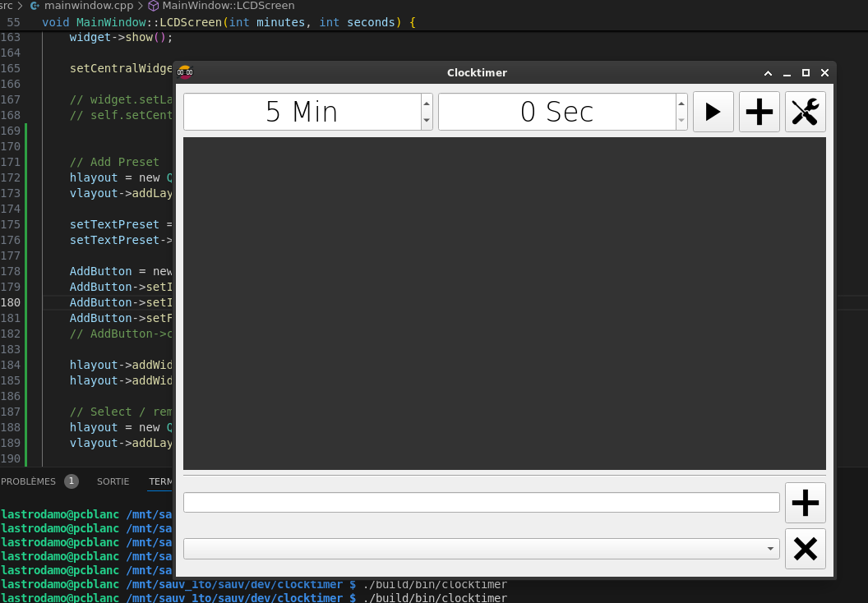The width and height of the screenshot is (868, 603).
Task: Click the C++ file icon in breadcrumb
Action: pyautogui.click(x=35, y=6)
